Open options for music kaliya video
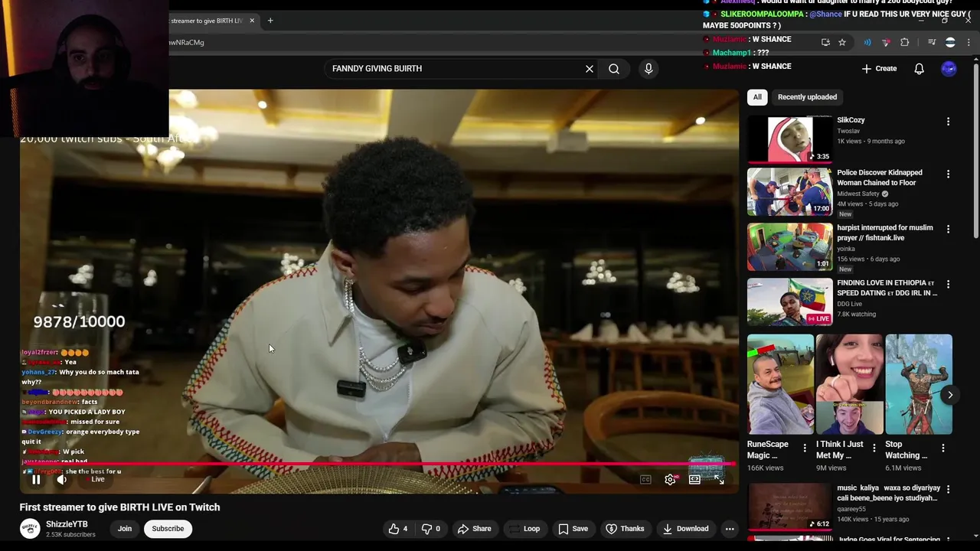 coord(948,490)
